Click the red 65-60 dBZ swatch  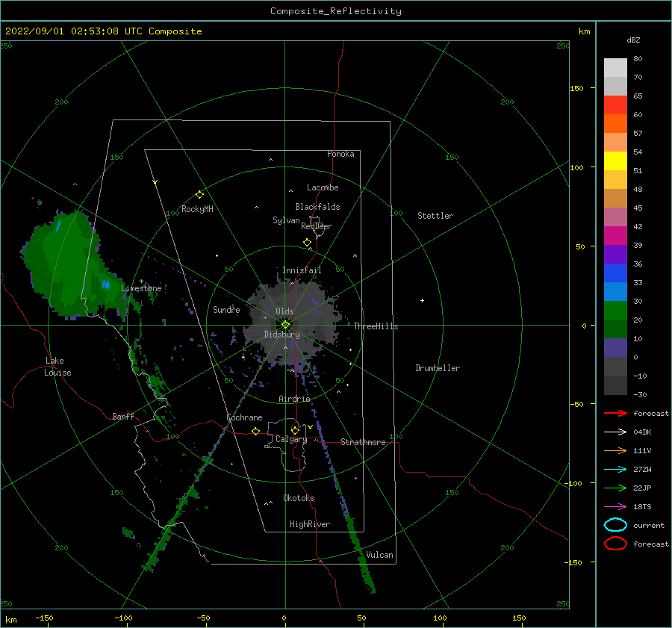click(x=615, y=105)
